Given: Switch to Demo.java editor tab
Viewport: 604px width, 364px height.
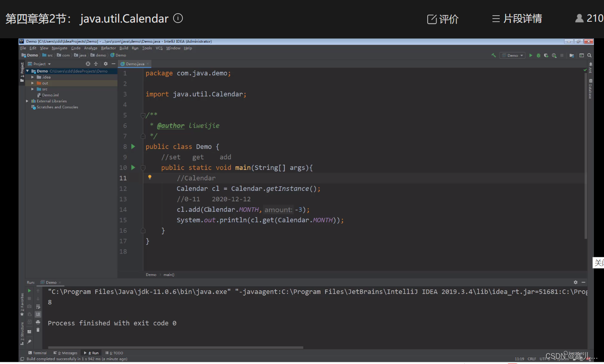Looking at the screenshot, I should (135, 64).
